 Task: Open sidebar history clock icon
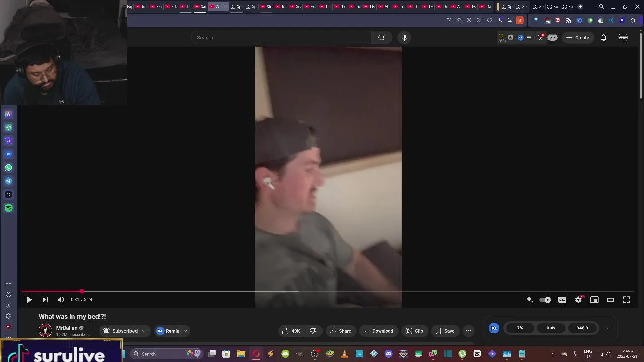8,306
